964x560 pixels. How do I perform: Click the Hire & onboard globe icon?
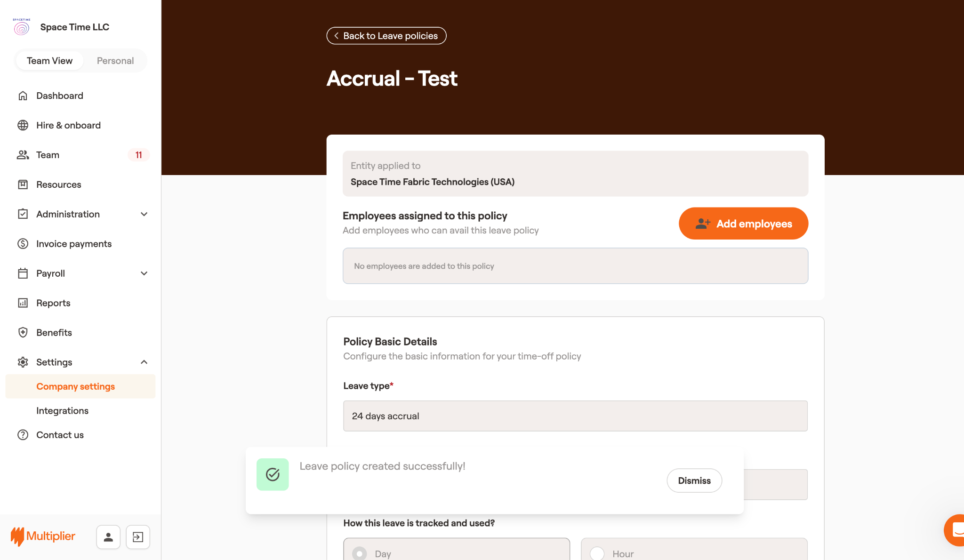(23, 126)
